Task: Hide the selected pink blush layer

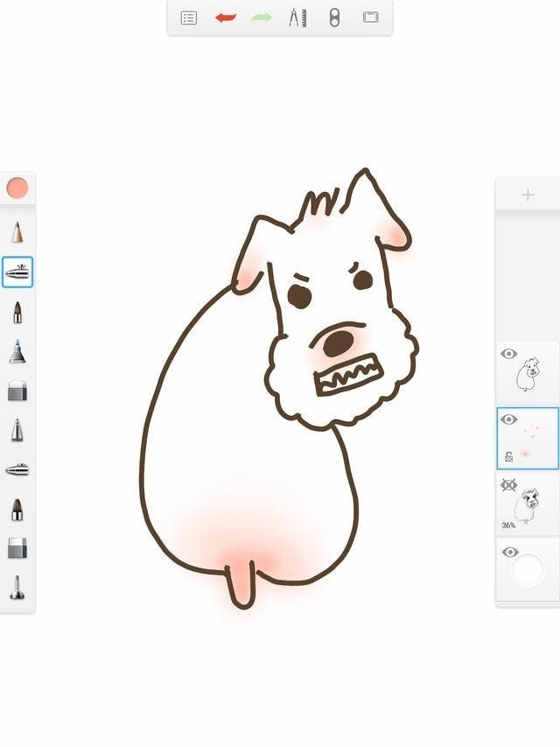Action: pyautogui.click(x=508, y=419)
